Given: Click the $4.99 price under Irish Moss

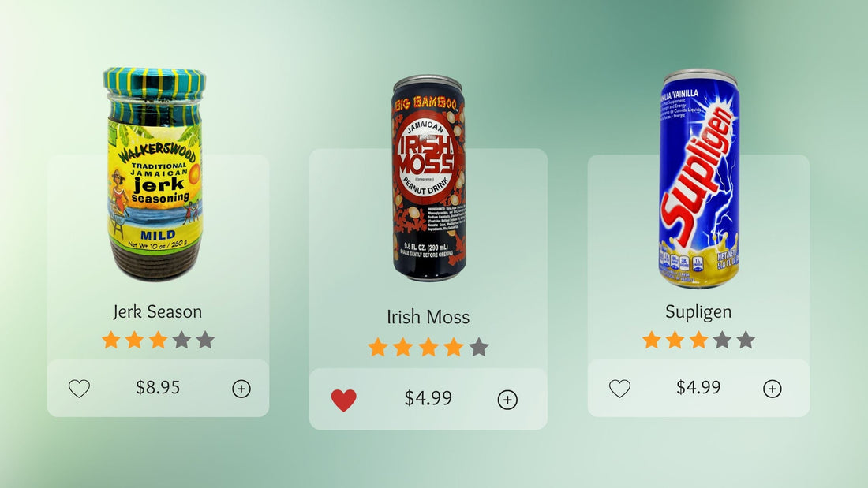Looking at the screenshot, I should coord(428,398).
